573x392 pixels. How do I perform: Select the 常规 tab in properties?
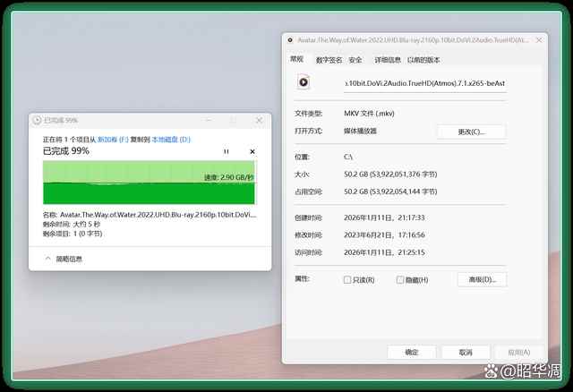296,59
